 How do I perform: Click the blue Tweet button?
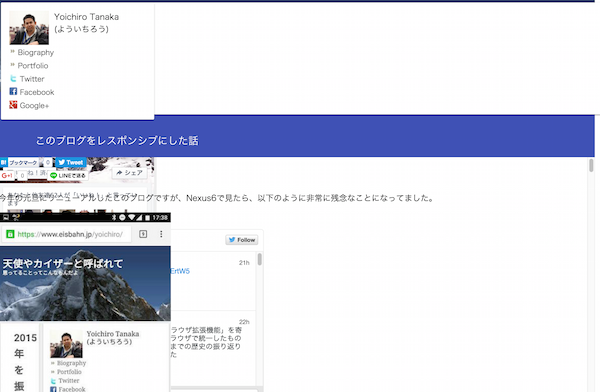(x=71, y=162)
